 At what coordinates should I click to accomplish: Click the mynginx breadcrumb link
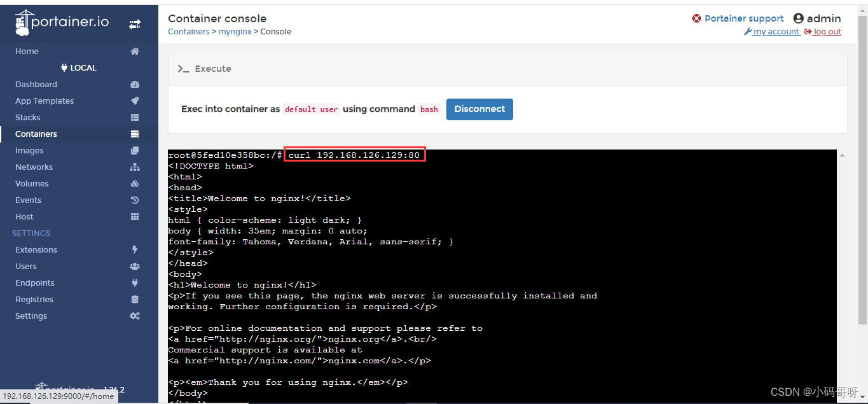coord(235,32)
